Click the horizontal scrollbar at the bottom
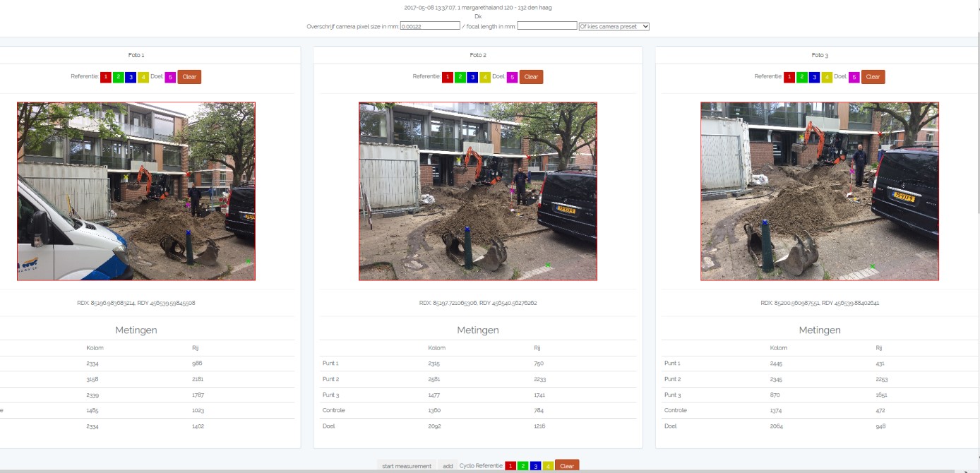 click(480, 471)
